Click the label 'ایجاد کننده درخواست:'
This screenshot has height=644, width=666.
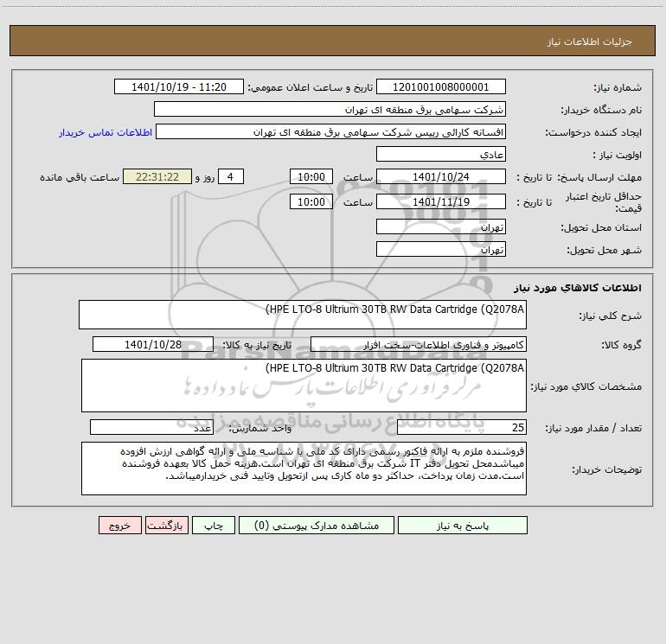click(593, 132)
